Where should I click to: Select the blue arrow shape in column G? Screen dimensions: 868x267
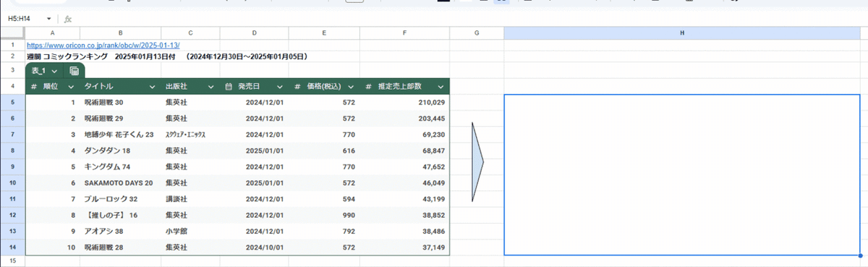click(477, 161)
